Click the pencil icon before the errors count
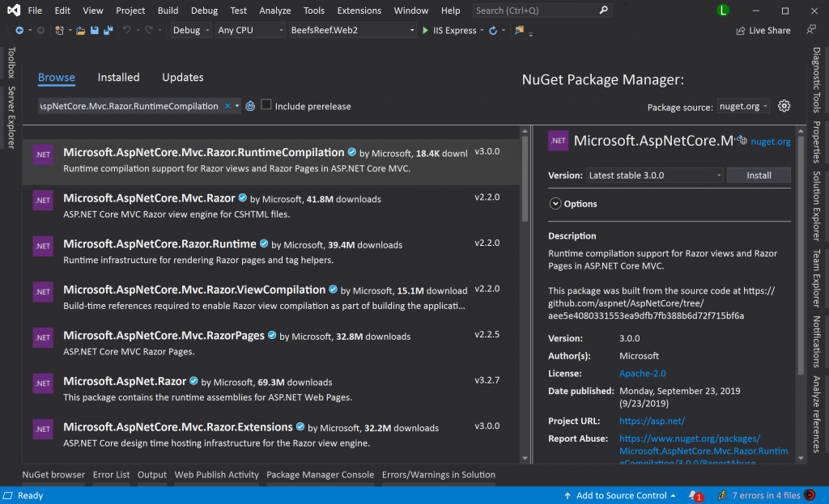 tap(721, 495)
